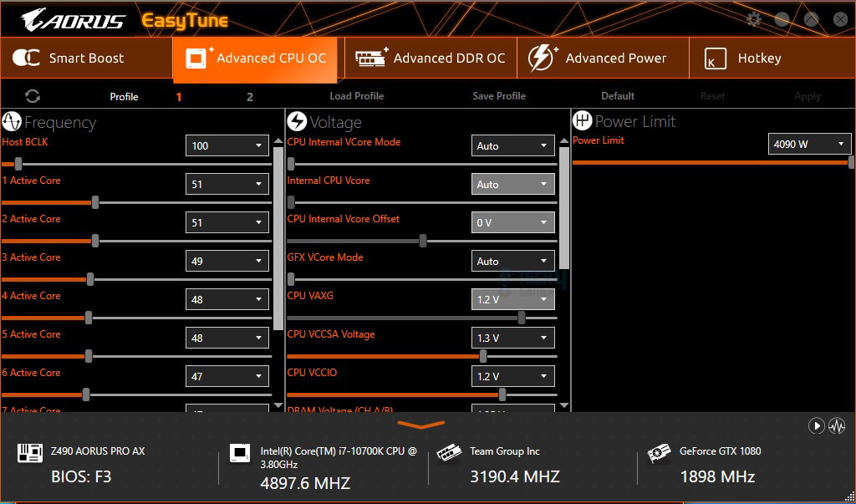Click the motherboard icon beside Z490 AORUS
This screenshot has width=856, height=504.
30,453
